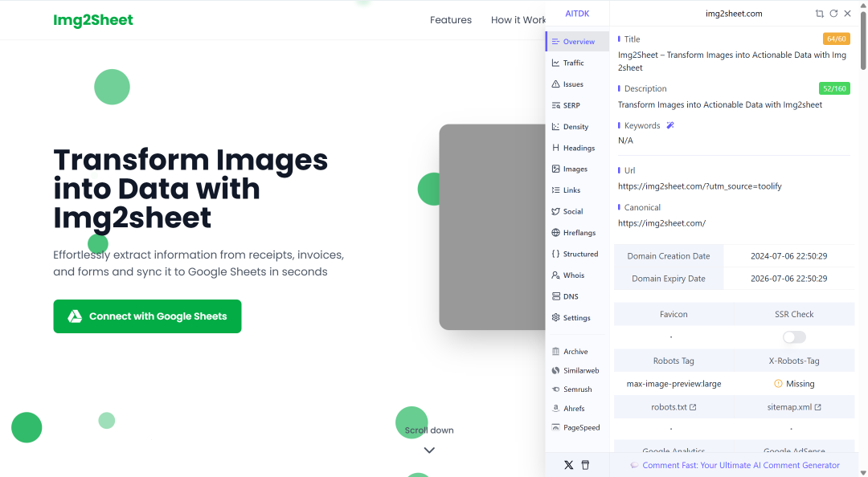Click the max-image-preview:large value
The image size is (868, 477).
[674, 384]
